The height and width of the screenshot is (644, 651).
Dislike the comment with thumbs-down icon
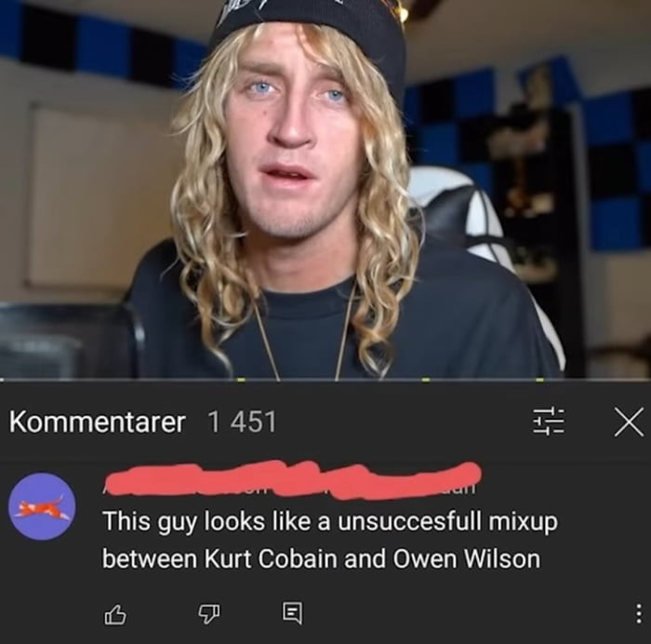(x=208, y=614)
